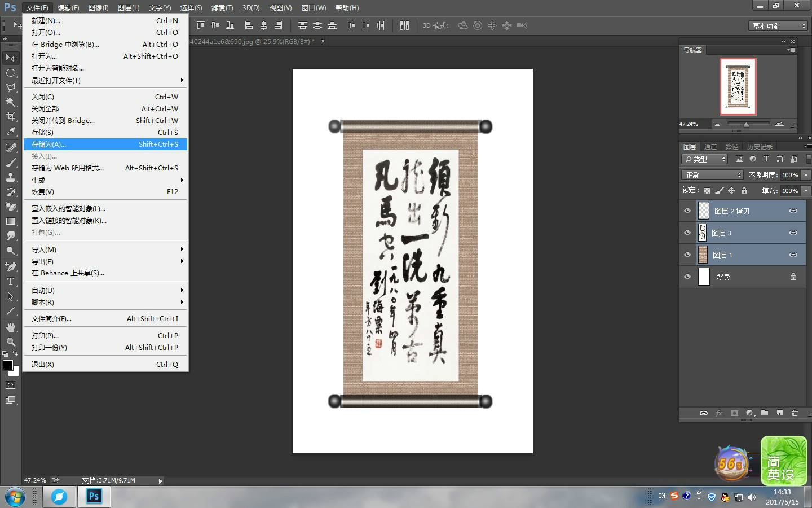Toggle lock image pixels
Viewport: 812px width, 508px height.
click(x=719, y=191)
